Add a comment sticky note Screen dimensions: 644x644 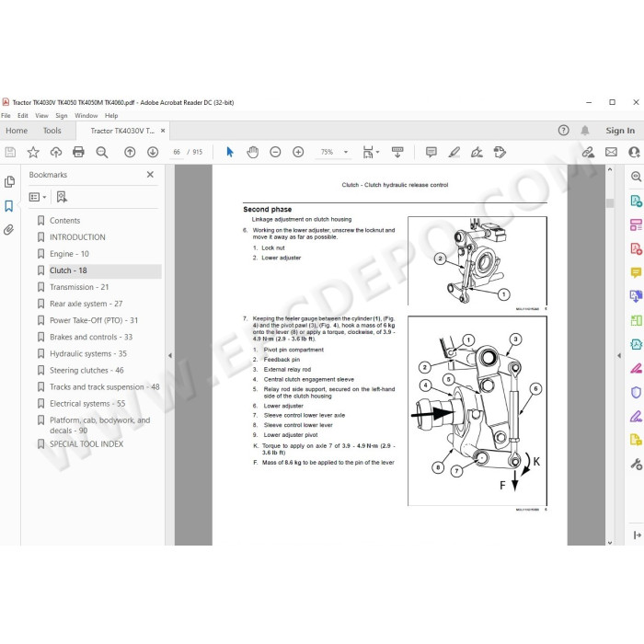coord(431,153)
